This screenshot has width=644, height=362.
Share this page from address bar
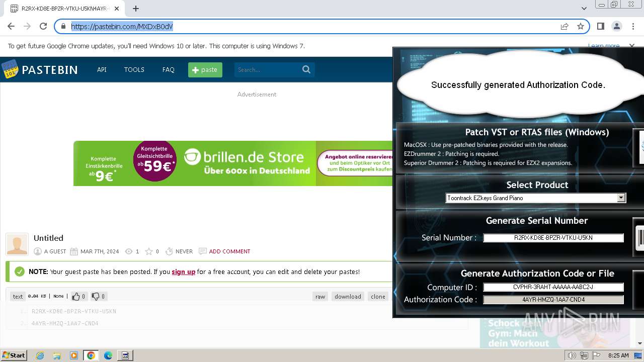click(565, 26)
